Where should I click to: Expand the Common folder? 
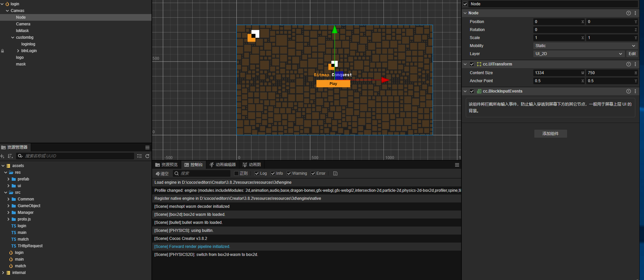[8, 199]
